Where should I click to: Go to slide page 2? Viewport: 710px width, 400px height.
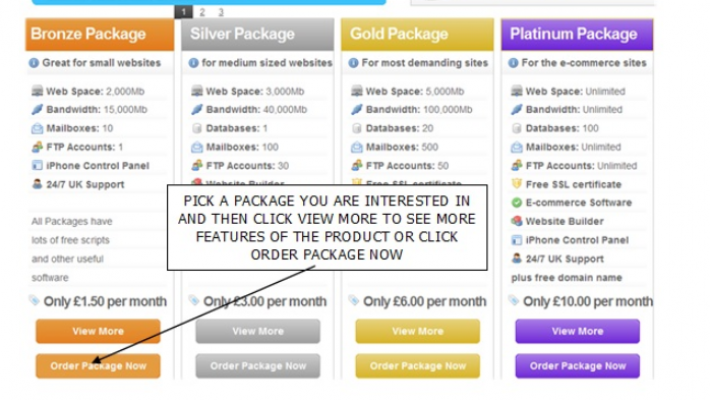201,12
